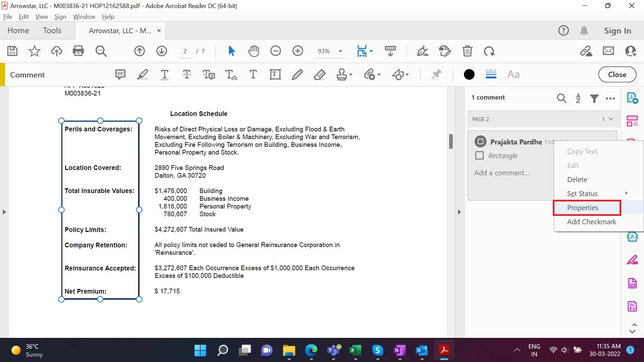The image size is (644, 362).
Task: Click the delete trash icon in toolbar
Action: (467, 51)
